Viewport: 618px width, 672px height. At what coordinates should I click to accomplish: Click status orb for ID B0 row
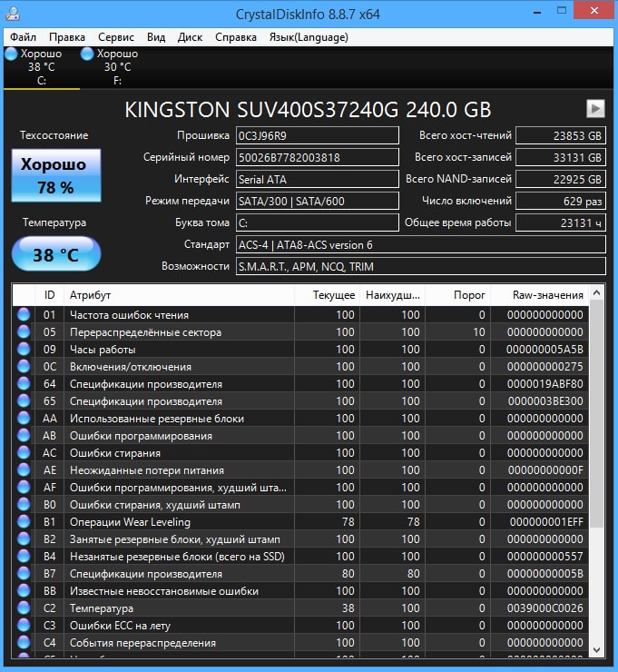click(x=24, y=504)
